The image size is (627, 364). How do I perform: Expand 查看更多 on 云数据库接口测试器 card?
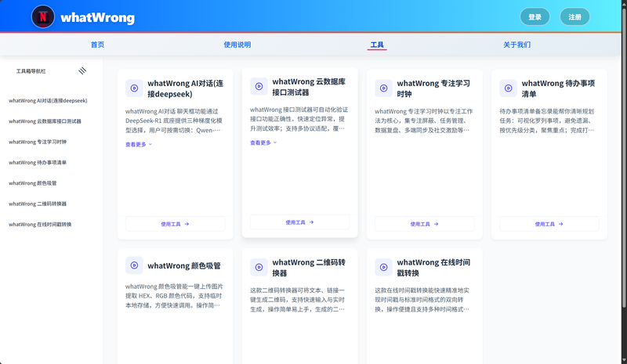263,142
